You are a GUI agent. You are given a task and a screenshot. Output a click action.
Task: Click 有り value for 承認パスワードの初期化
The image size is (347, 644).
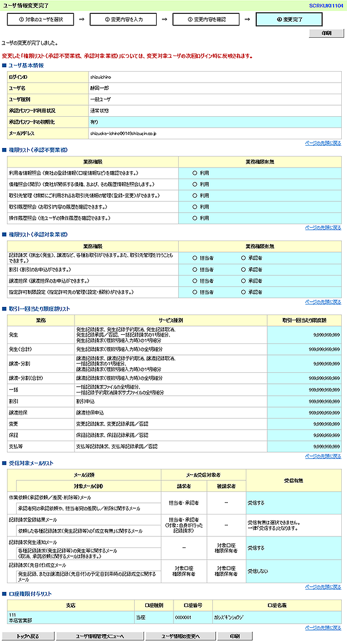coord(94,123)
